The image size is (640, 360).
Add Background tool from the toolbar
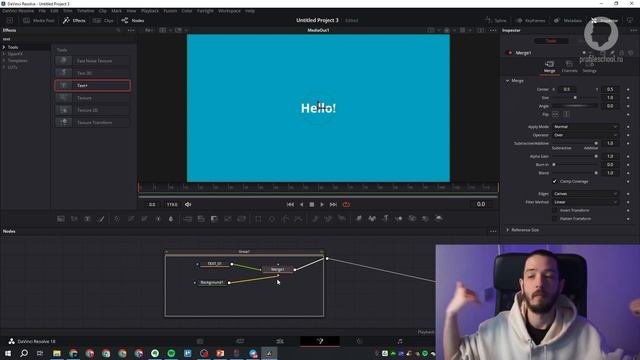[x=61, y=219]
